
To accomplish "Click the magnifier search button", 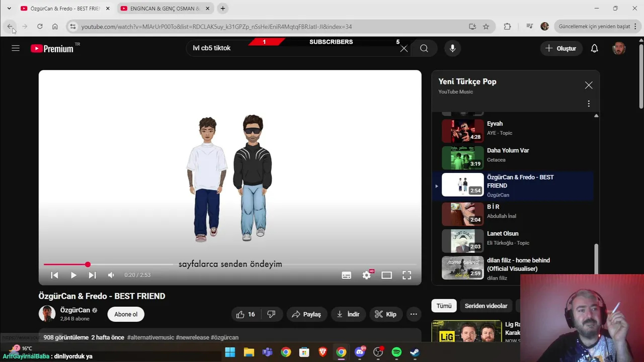I will coord(424,48).
